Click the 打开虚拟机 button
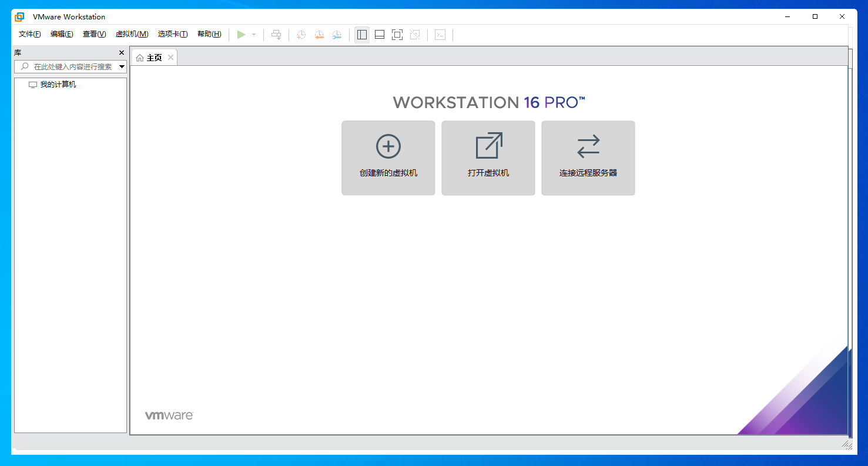 pyautogui.click(x=488, y=158)
